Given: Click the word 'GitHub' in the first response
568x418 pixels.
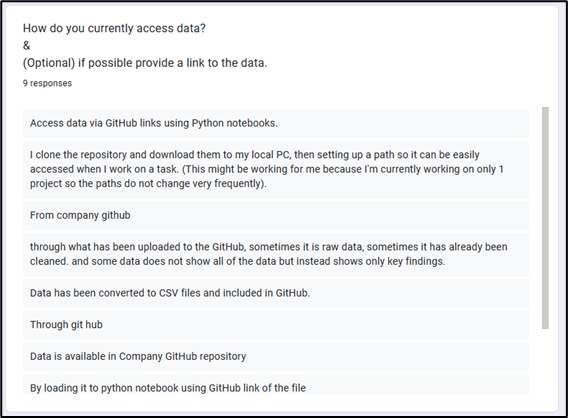Looking at the screenshot, I should tap(121, 123).
